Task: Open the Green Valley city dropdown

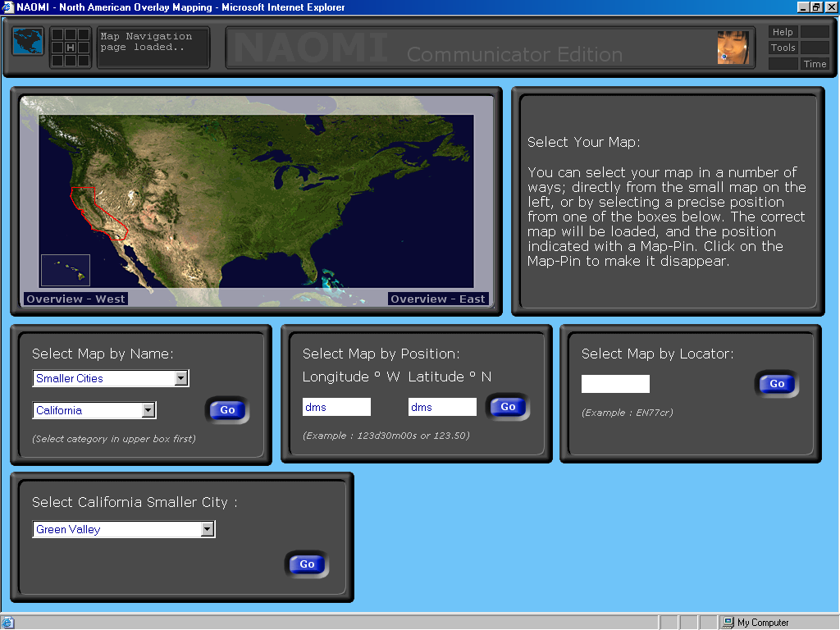Action: tap(124, 529)
